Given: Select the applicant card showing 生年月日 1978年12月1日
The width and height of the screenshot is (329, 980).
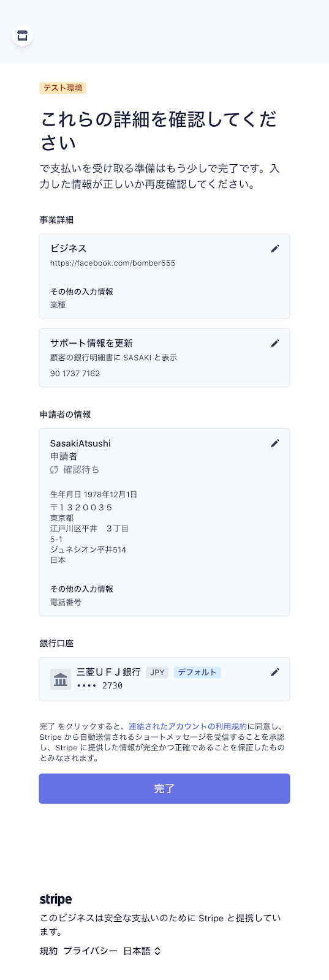Looking at the screenshot, I should (164, 522).
